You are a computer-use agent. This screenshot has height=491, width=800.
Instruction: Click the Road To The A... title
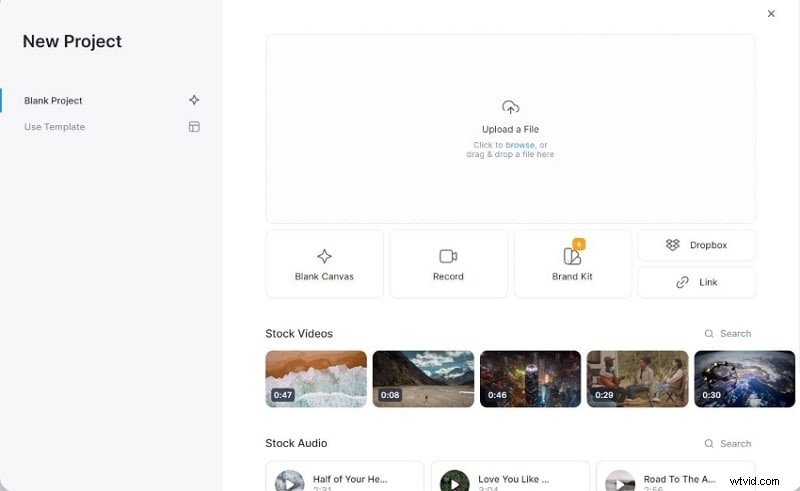679,479
